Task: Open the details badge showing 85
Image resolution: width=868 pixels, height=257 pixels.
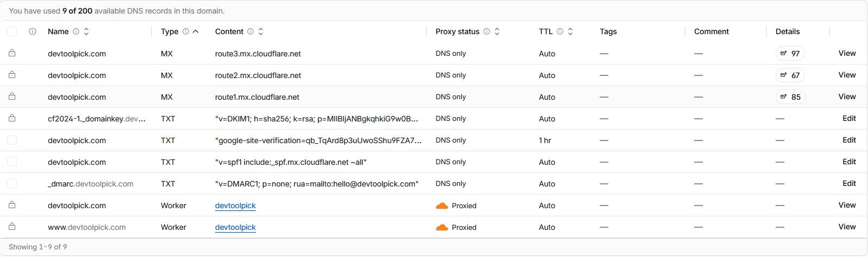Action: (790, 97)
